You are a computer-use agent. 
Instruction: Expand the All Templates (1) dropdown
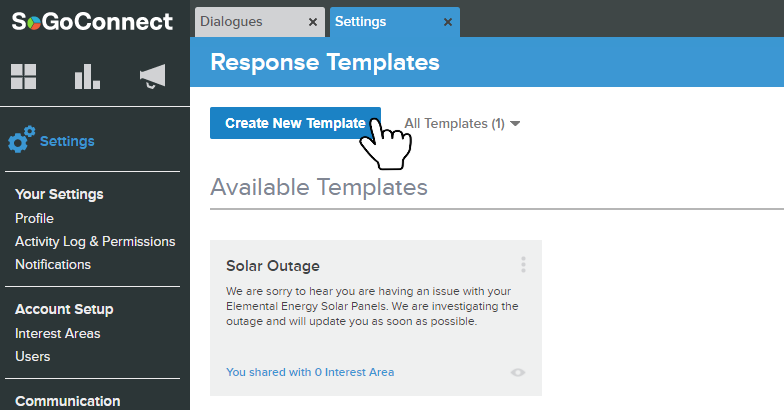462,124
